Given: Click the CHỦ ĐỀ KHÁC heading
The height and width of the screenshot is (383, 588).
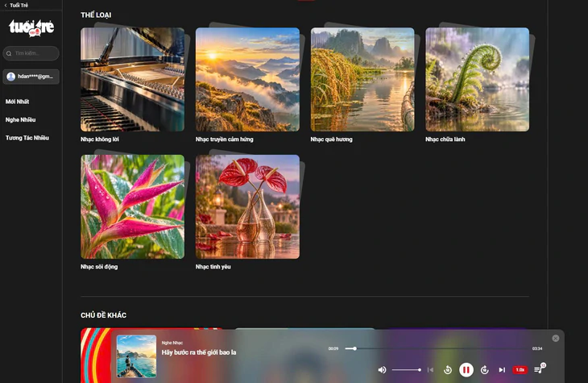Looking at the screenshot, I should [x=103, y=315].
